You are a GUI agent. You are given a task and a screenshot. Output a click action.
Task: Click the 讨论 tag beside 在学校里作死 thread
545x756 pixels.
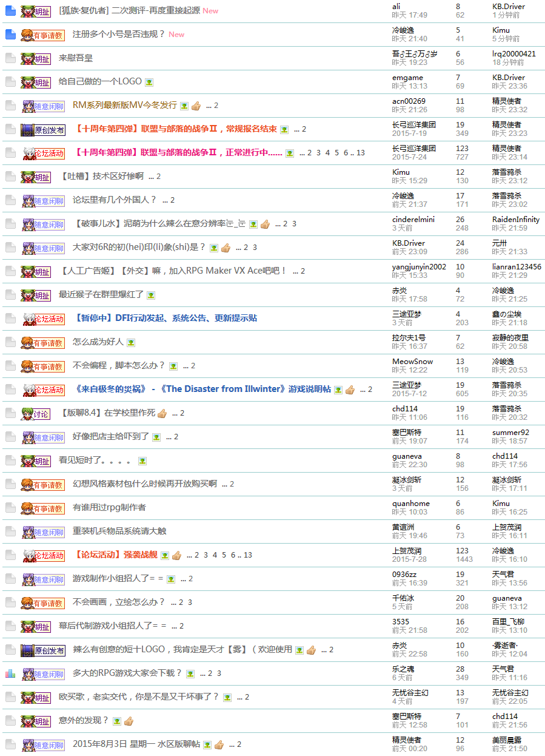pos(36,414)
